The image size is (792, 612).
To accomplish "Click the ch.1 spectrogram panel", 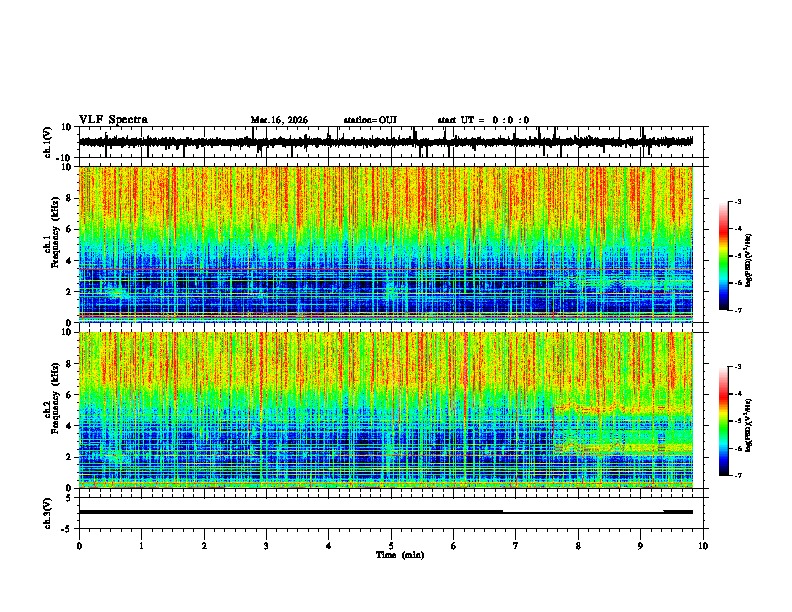I will (x=386, y=244).
